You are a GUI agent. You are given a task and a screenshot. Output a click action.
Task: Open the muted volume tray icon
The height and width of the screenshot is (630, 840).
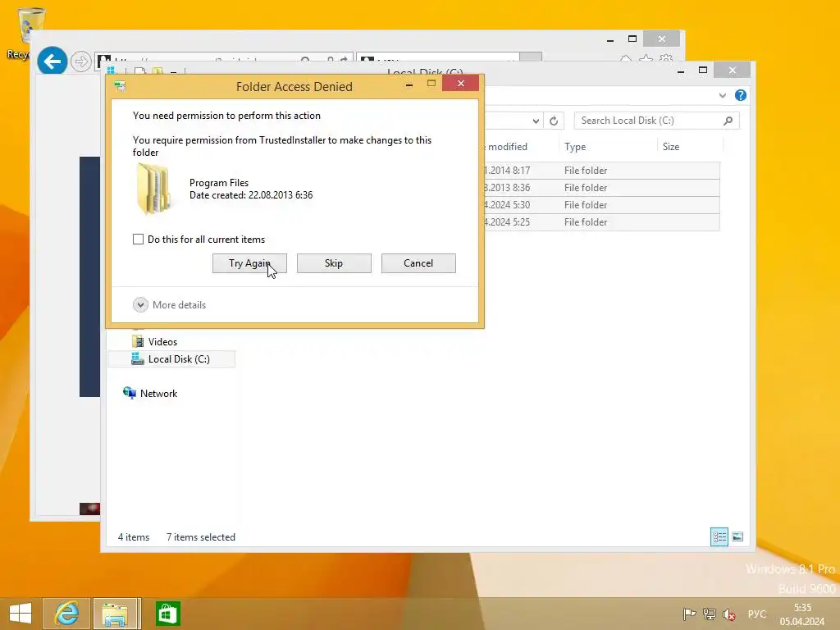(729, 614)
